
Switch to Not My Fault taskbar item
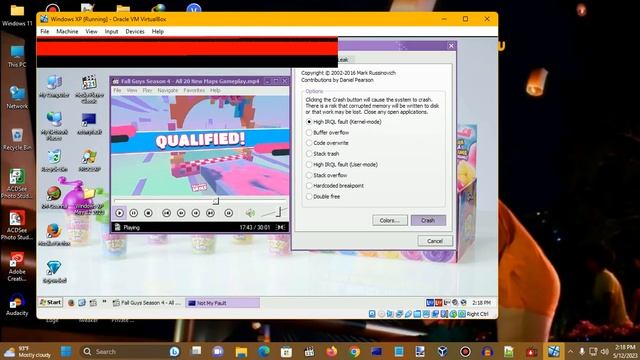coord(223,303)
